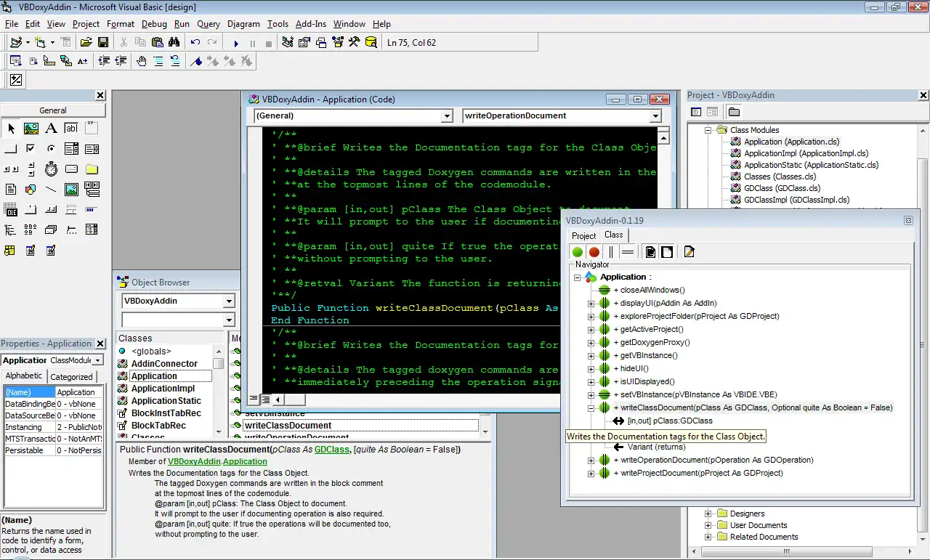Click horizontal bars toggle in VBDoxyAddin toolbar
930x560 pixels.
pos(628,252)
